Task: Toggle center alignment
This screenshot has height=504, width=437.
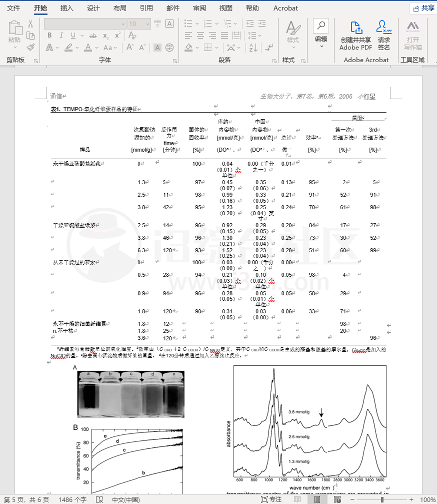Action: click(200, 36)
